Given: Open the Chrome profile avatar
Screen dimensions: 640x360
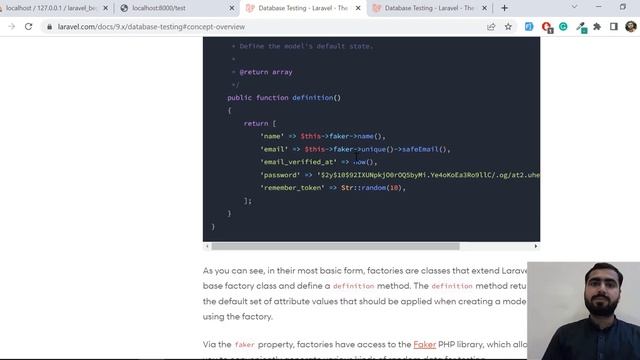Looking at the screenshot, I should (x=631, y=27).
